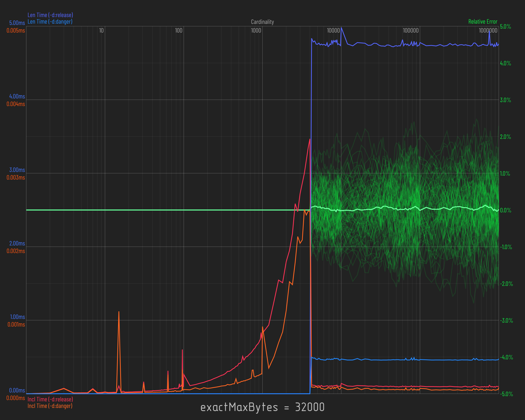Click the -2.0% relative error tick label

(x=506, y=284)
